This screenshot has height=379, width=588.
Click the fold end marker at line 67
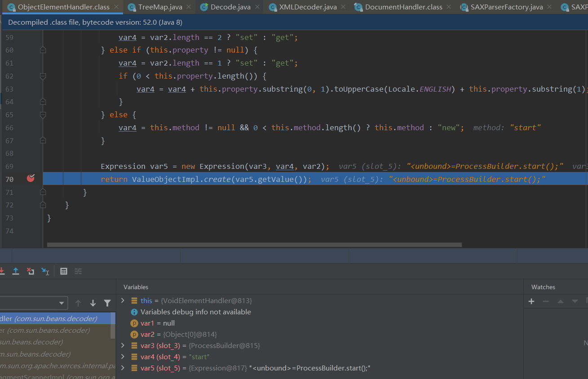coord(43,141)
